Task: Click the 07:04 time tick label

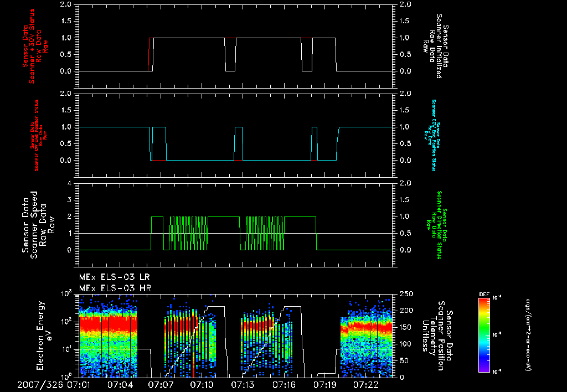Action: tap(120, 384)
